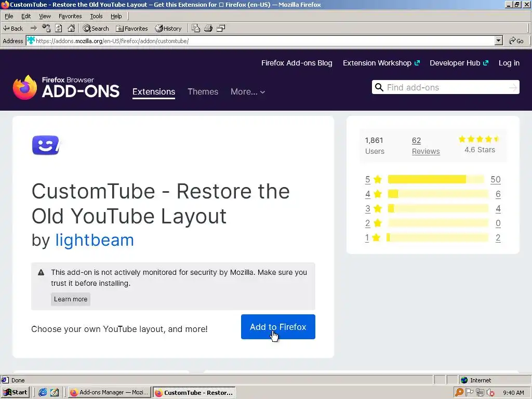This screenshot has width=532, height=399.
Task: Click the overlapping windows toolbar icon
Action: (221, 28)
